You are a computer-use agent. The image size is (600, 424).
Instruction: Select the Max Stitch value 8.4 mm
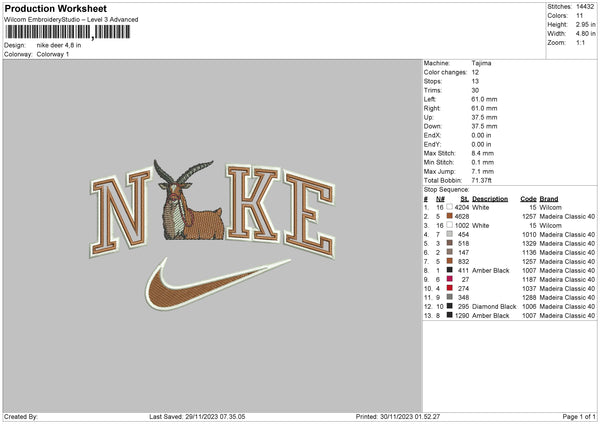tap(483, 153)
